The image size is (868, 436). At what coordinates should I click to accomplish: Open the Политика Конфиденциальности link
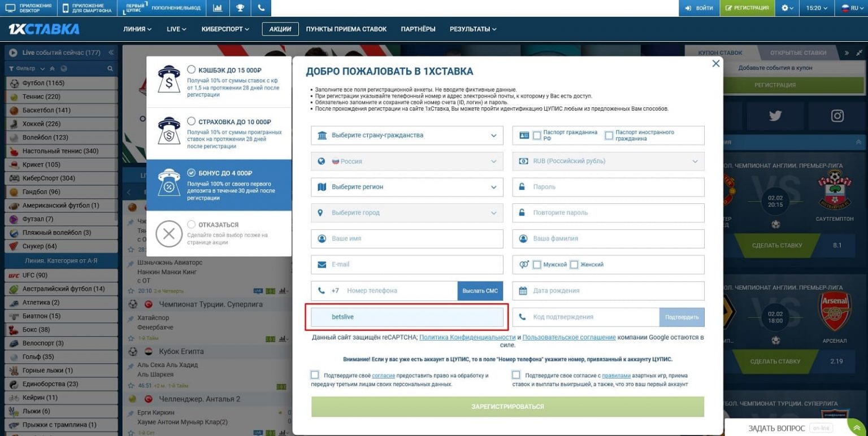(x=467, y=337)
